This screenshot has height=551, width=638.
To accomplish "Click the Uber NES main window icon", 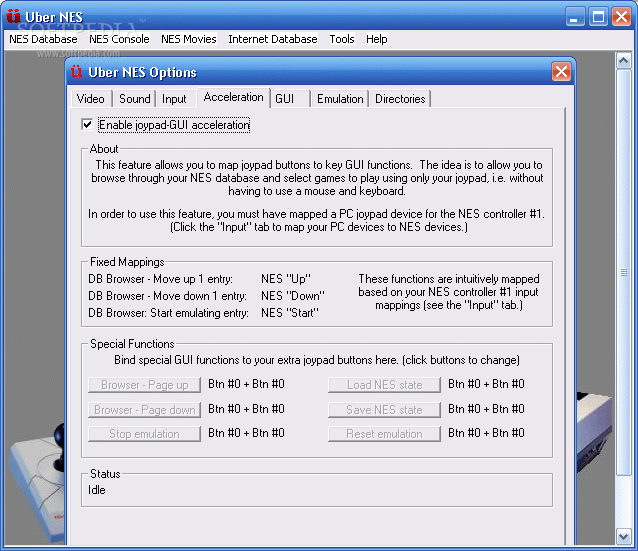I will click(13, 16).
